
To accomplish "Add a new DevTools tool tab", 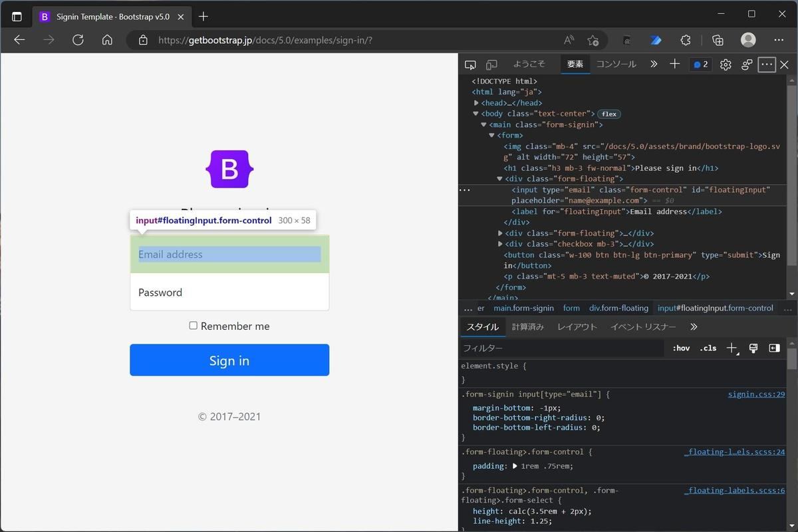I will click(x=674, y=64).
